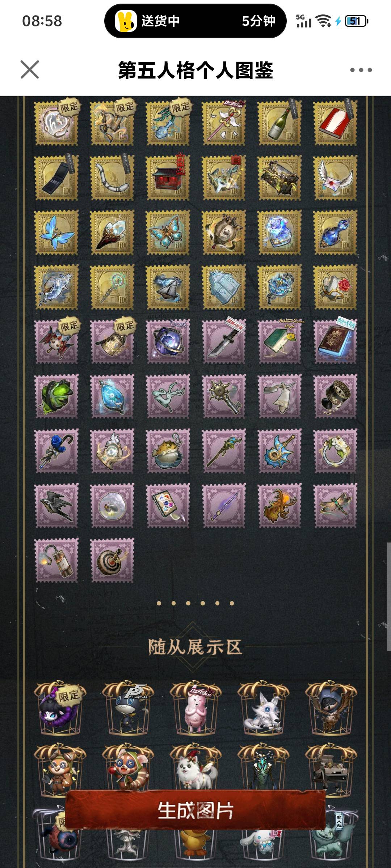Select the pufferfish bowl purple stamp
Image resolution: width=391 pixels, height=868 pixels.
coord(168,451)
